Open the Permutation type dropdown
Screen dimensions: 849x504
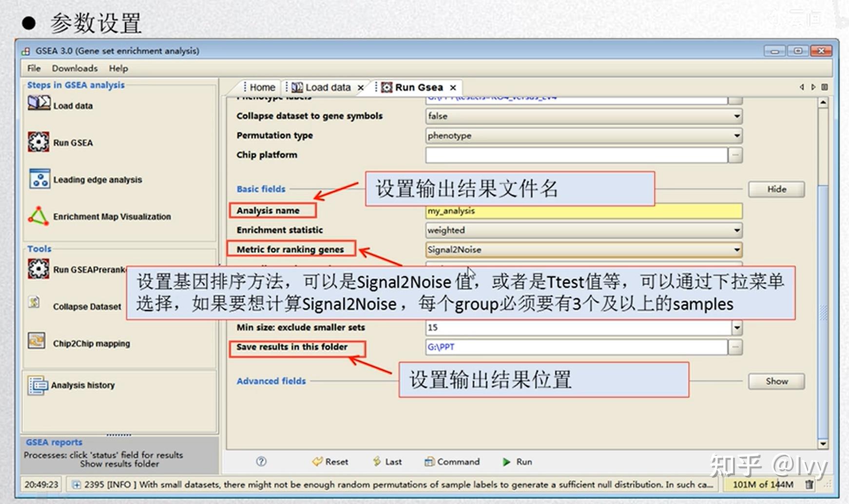pos(737,136)
